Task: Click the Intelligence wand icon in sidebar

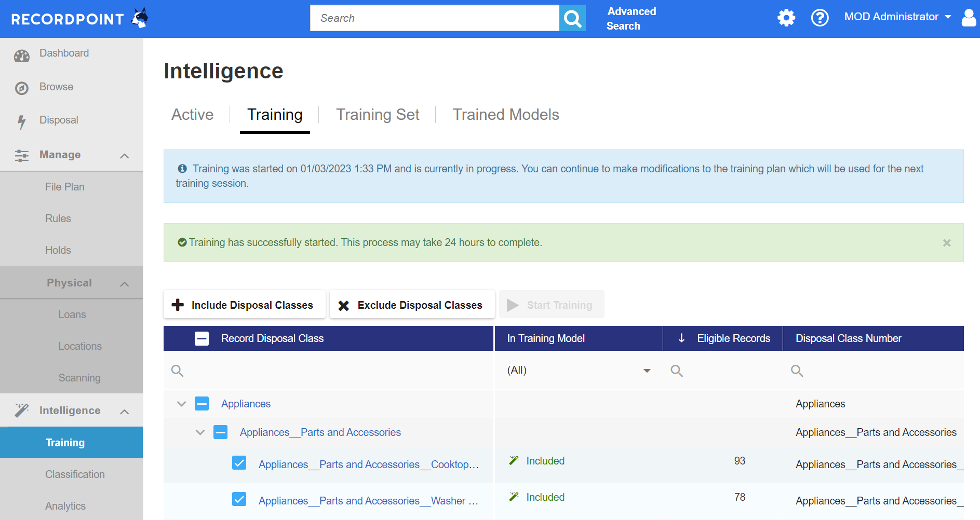Action: click(x=22, y=410)
